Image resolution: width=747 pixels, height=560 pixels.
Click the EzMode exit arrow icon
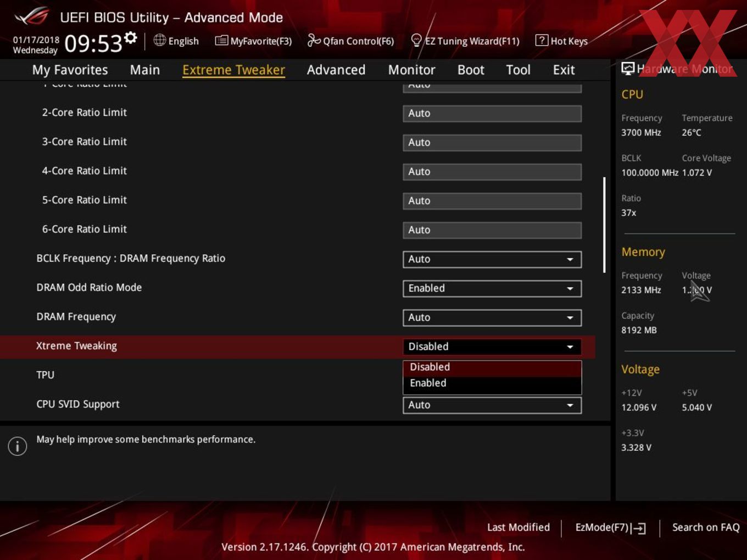coord(638,528)
